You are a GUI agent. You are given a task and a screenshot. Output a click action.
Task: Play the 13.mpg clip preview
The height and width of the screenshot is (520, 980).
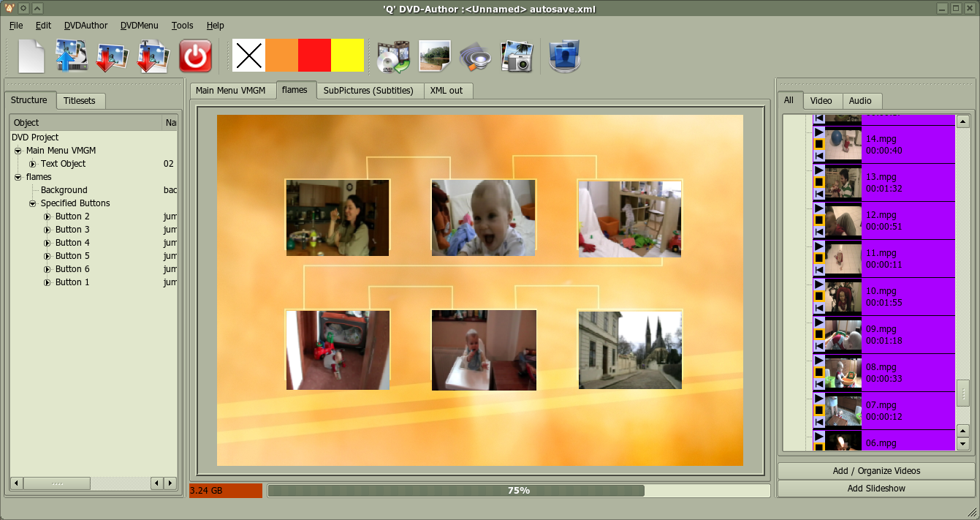pyautogui.click(x=818, y=170)
